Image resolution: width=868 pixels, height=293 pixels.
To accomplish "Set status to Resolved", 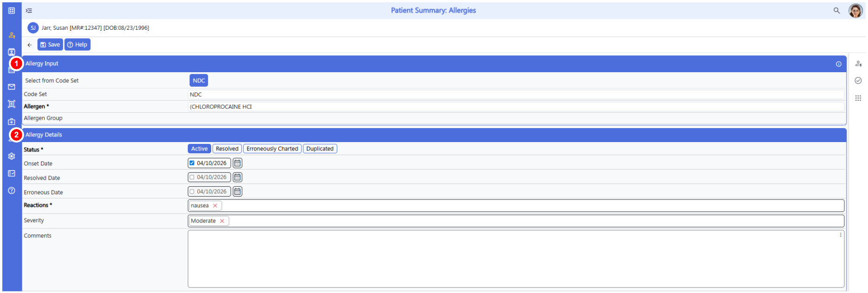I will [227, 149].
